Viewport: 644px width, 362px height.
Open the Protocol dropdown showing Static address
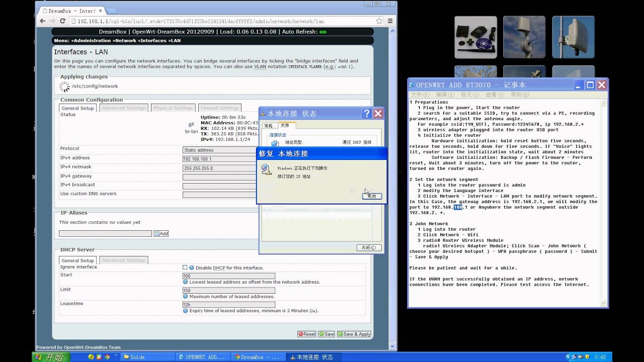tap(220, 150)
